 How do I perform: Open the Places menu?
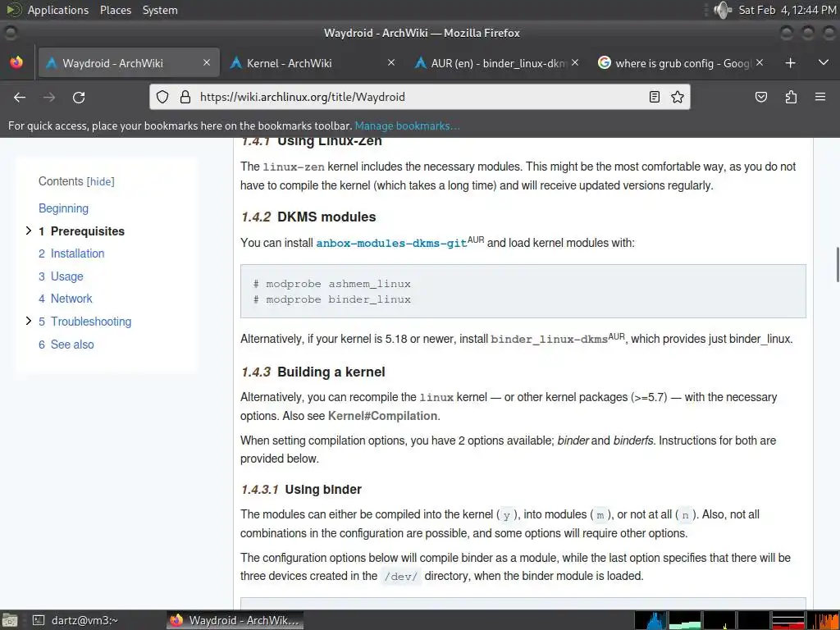[115, 10]
